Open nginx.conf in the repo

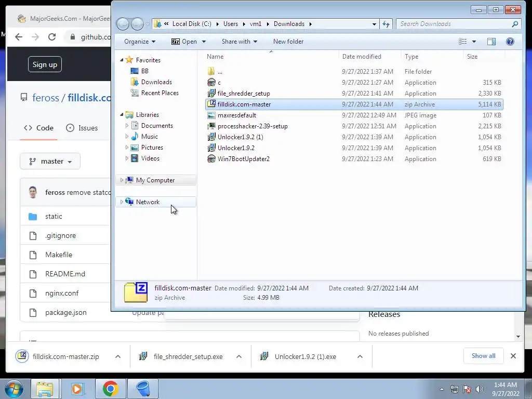(62, 293)
